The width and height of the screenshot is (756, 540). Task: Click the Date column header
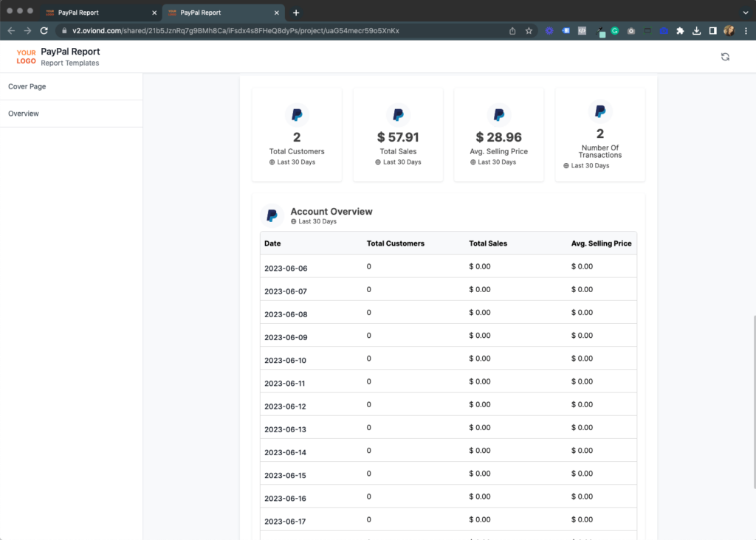tap(272, 243)
